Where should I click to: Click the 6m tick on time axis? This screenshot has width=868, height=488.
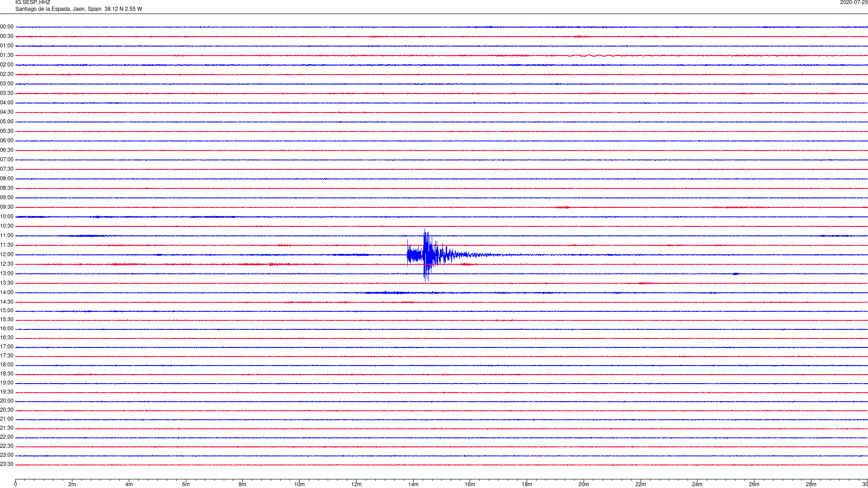186,484
